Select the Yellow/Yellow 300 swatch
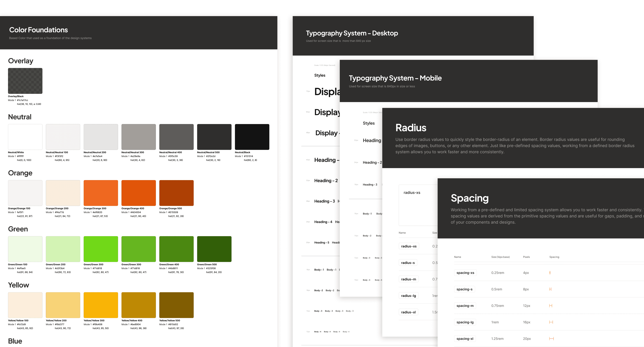This screenshot has height=347, width=644. point(101,305)
